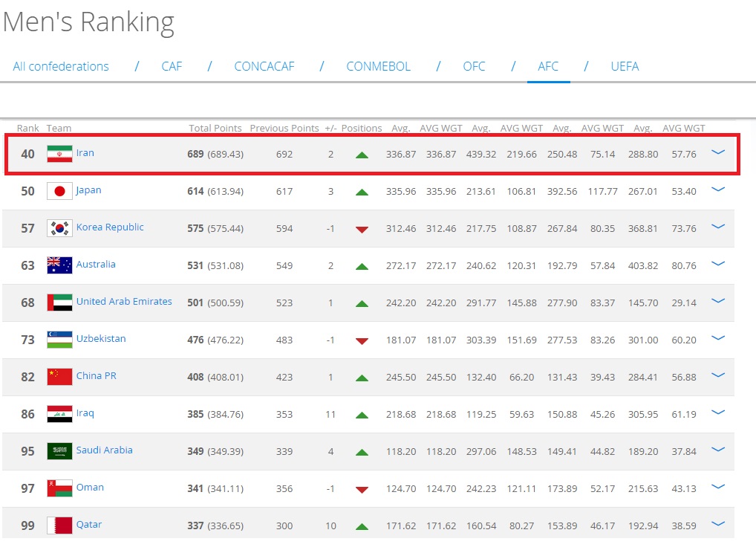Image resolution: width=756 pixels, height=553 pixels.
Task: Open the United Arab Emirates team link
Action: click(x=124, y=302)
